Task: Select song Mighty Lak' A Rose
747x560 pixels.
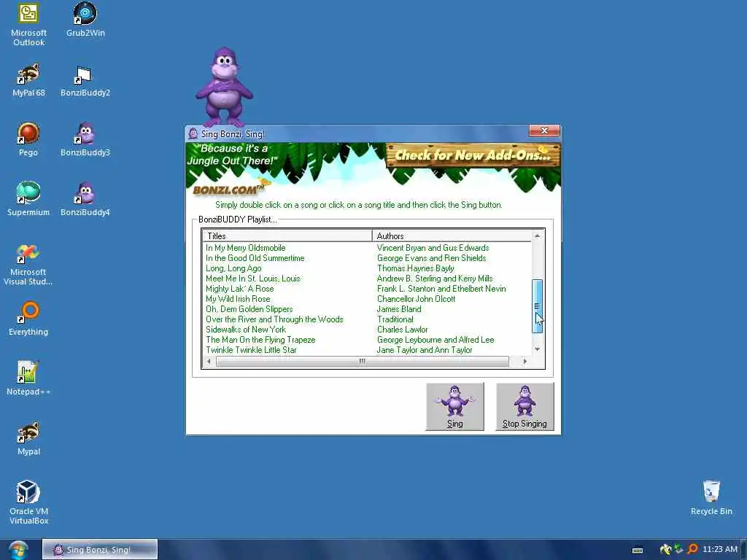Action: [x=239, y=289]
